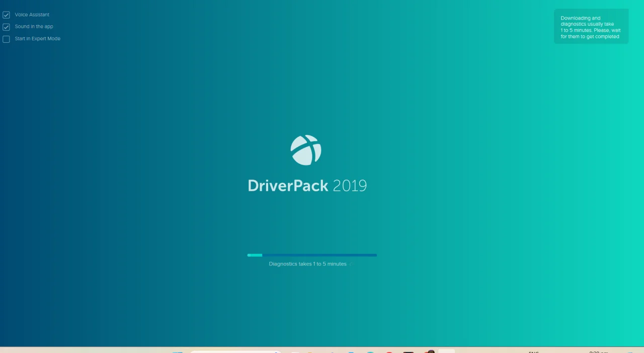Uncheck the Voice Assistant checkbox
This screenshot has width=644, height=353.
point(6,15)
